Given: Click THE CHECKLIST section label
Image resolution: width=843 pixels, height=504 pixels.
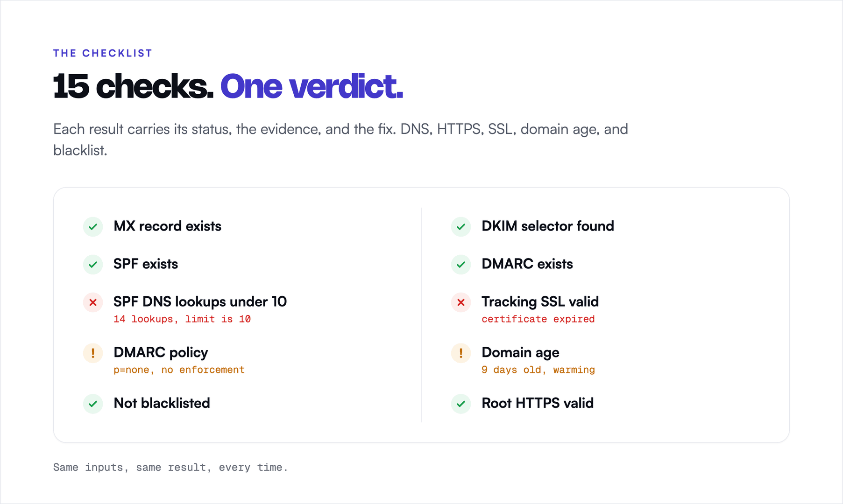Looking at the screenshot, I should tap(103, 53).
